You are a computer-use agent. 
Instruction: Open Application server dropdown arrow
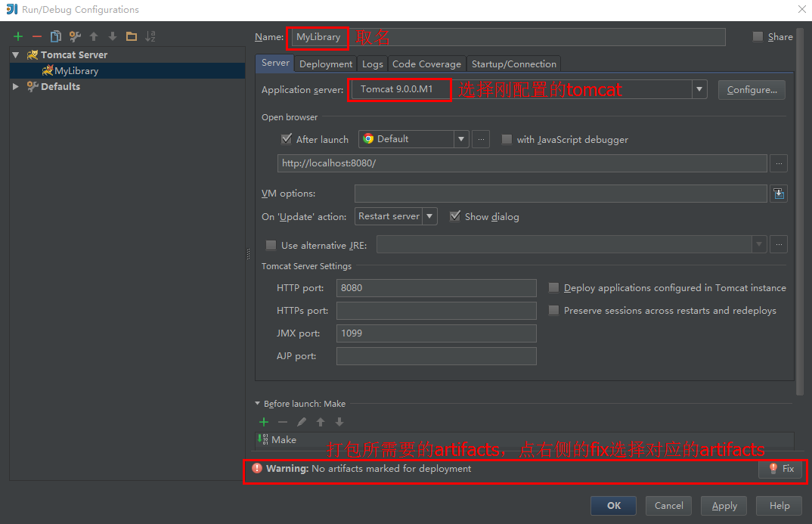(699, 89)
